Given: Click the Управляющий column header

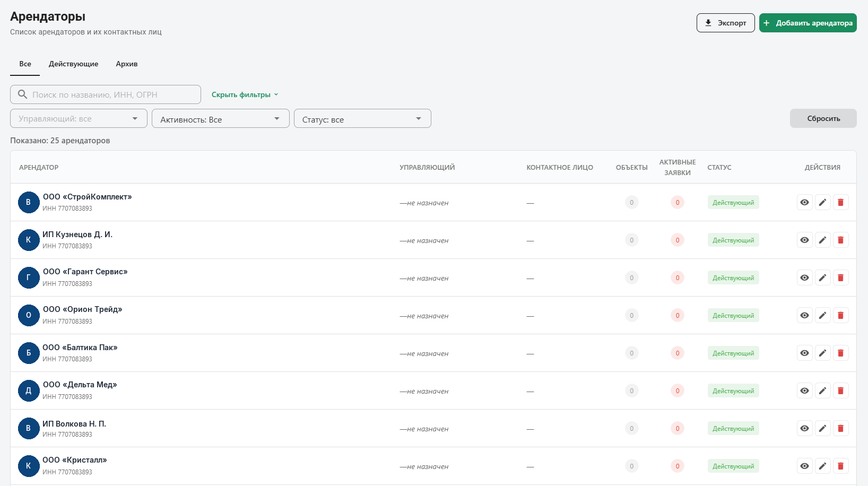Looking at the screenshot, I should (x=427, y=167).
